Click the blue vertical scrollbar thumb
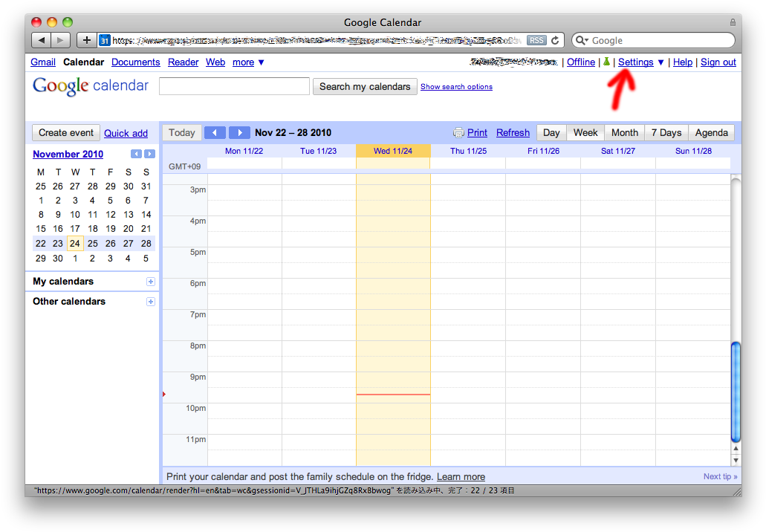Screen dimensions: 766x532 tap(736, 392)
